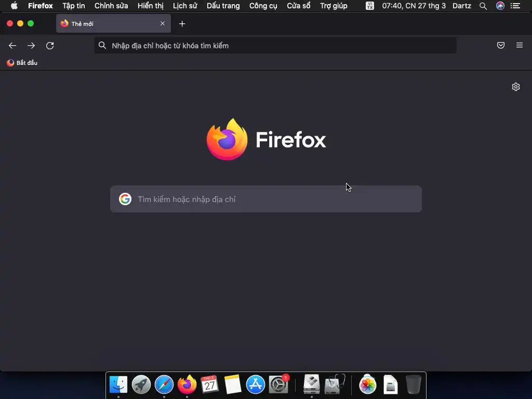Click the magnifier icon in address bar
532x399 pixels.
click(102, 45)
